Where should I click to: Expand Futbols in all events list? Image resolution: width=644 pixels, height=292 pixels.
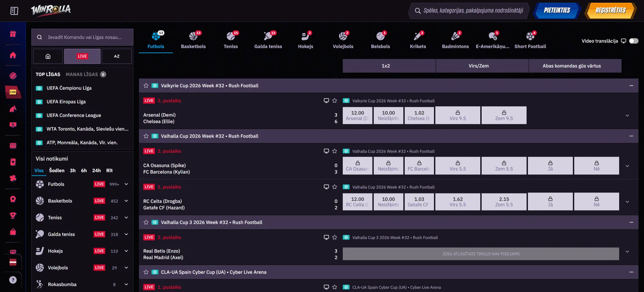click(126, 184)
